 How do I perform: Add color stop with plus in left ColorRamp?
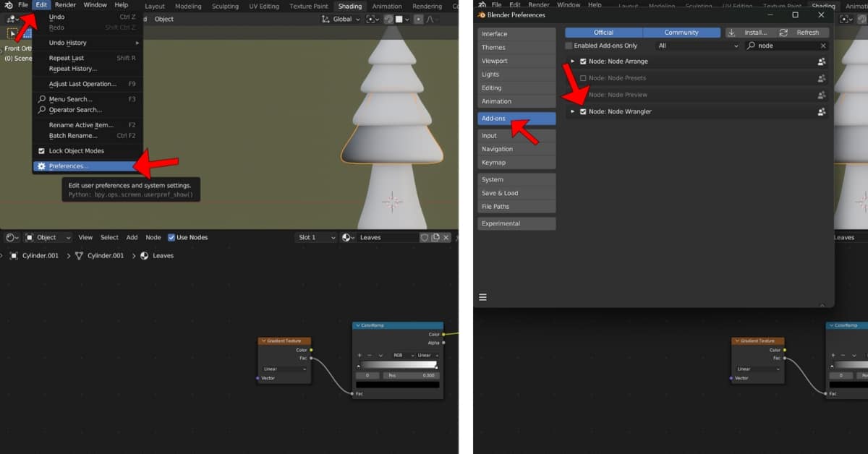click(359, 355)
